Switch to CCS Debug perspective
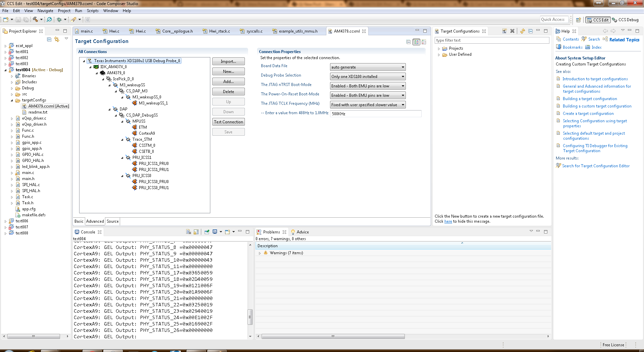 (x=626, y=20)
